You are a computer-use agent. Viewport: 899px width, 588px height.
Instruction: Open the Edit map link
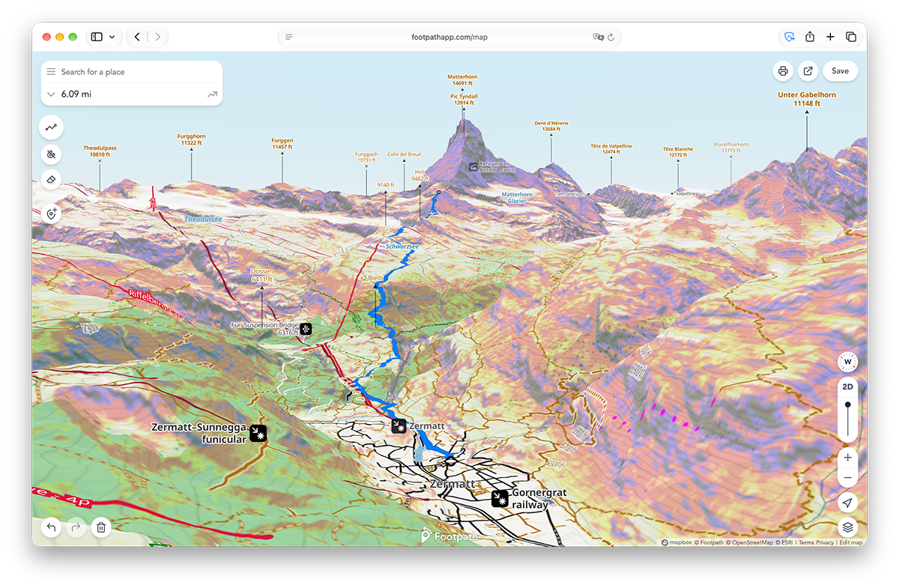[x=850, y=542]
